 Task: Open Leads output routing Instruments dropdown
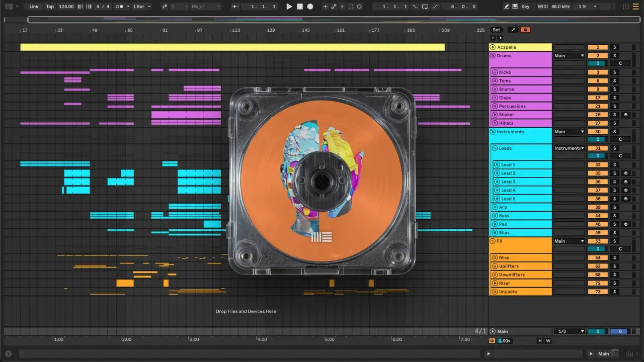pyautogui.click(x=569, y=148)
